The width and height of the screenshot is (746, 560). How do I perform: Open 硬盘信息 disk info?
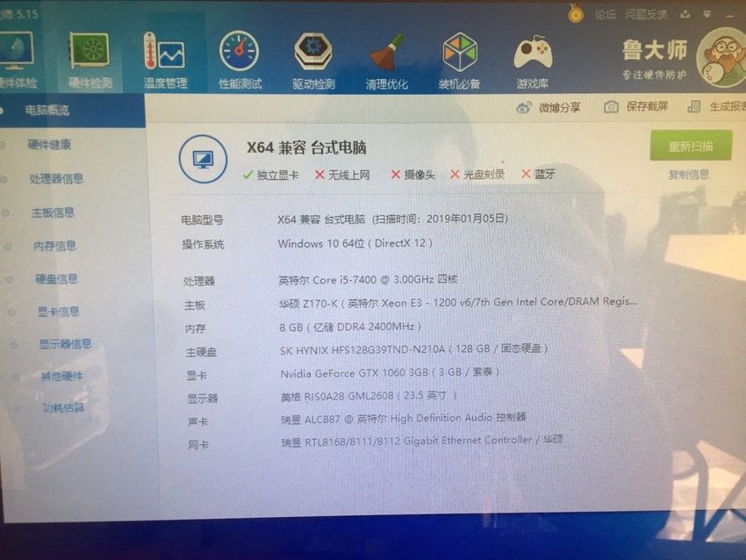pos(57,279)
